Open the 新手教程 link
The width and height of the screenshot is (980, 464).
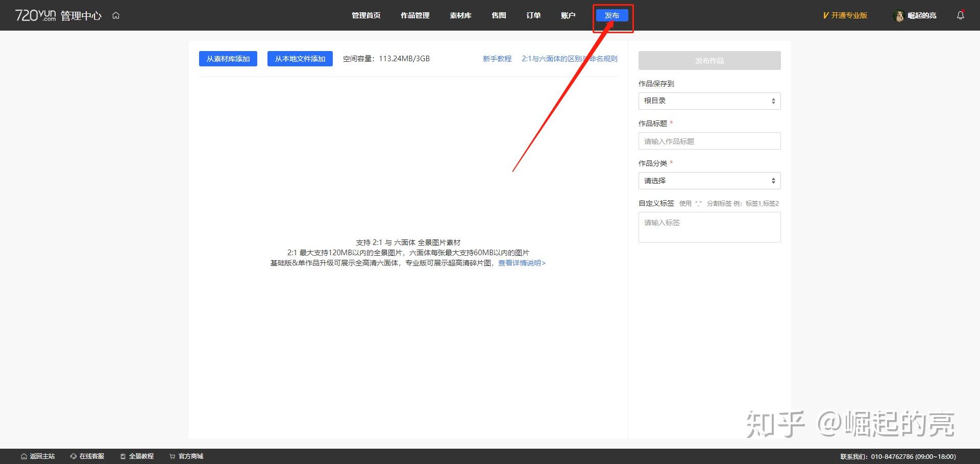pos(497,59)
